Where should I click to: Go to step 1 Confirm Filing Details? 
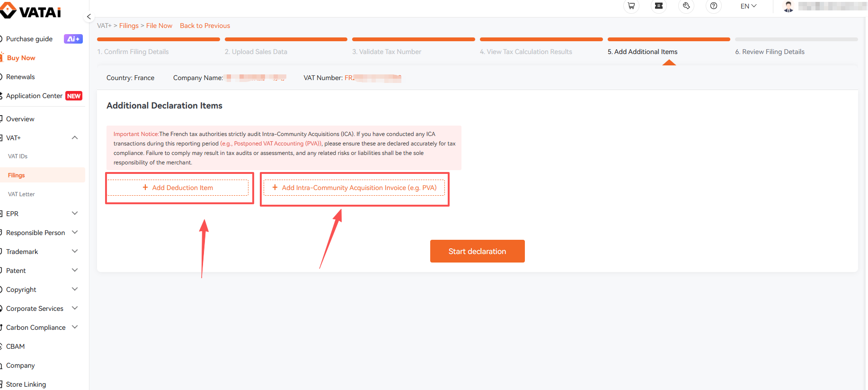(x=133, y=52)
